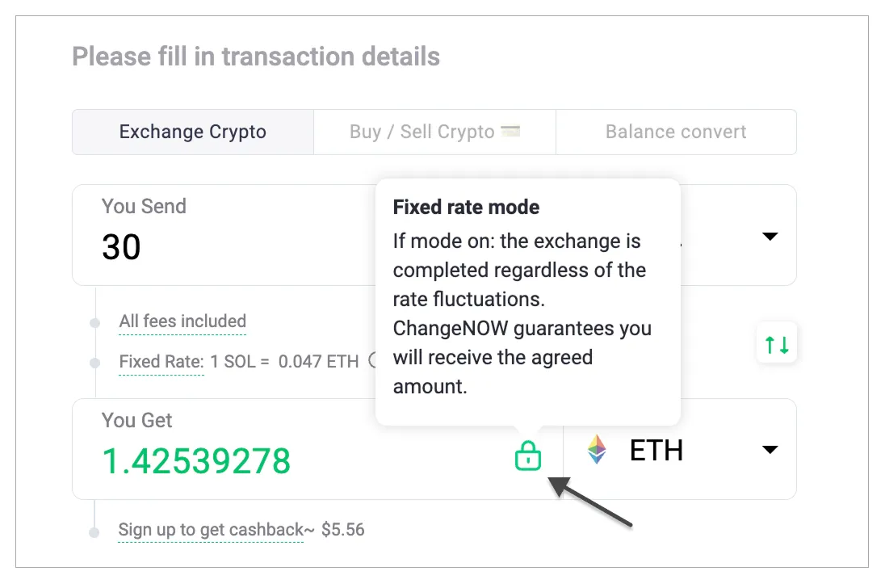885x588 pixels.
Task: Open the All fees included link
Action: point(182,321)
